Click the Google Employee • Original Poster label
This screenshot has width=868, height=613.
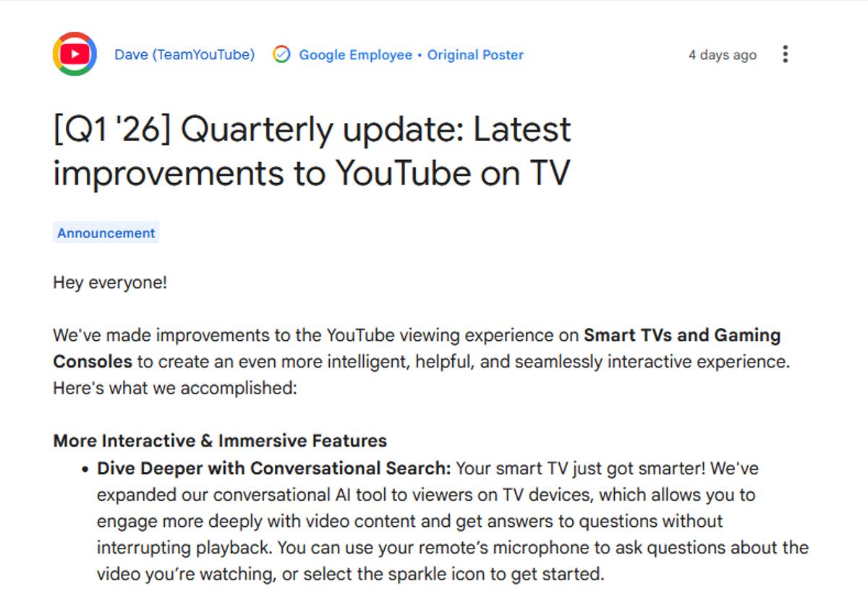click(x=411, y=55)
